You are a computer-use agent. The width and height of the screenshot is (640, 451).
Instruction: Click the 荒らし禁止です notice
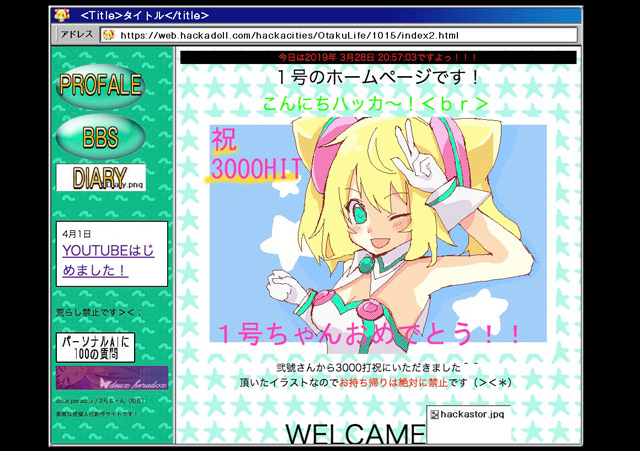(x=99, y=313)
